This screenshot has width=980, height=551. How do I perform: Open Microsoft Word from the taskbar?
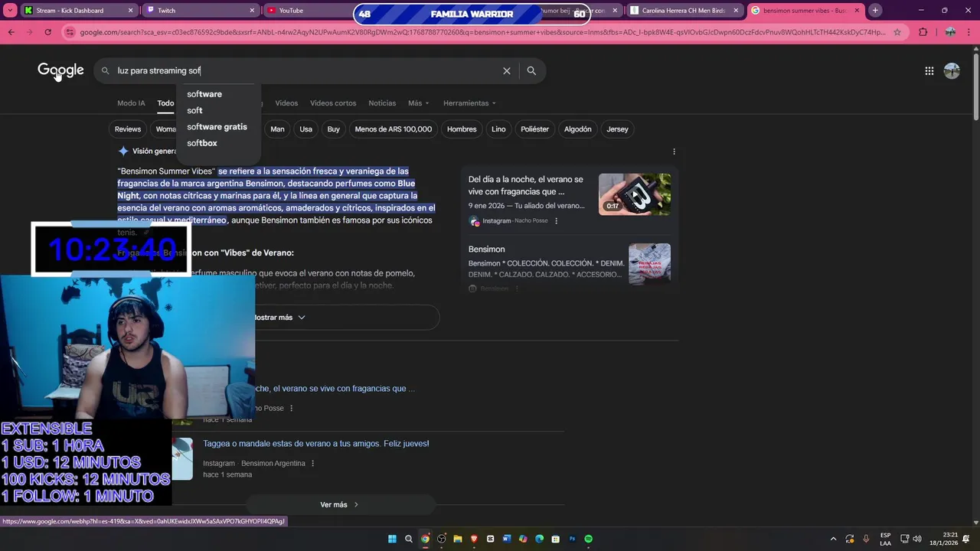pos(507,539)
